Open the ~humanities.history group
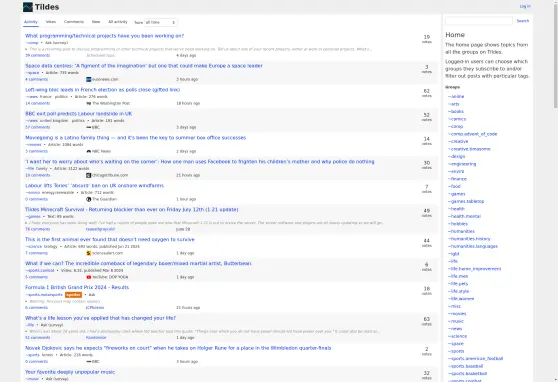 pos(469,239)
